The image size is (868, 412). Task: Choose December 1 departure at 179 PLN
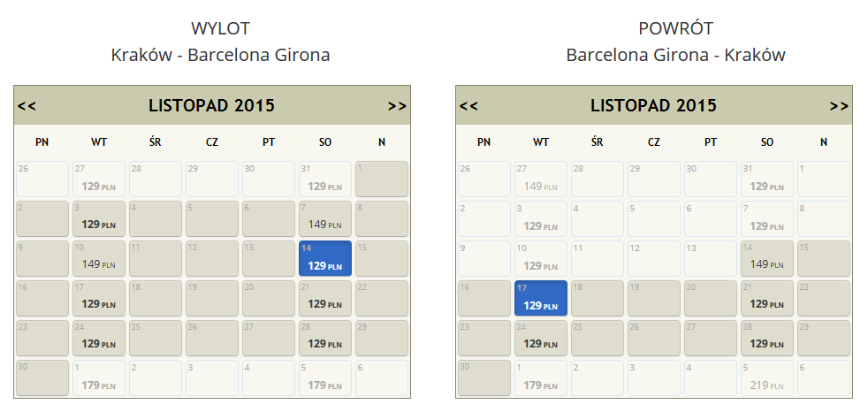[99, 378]
